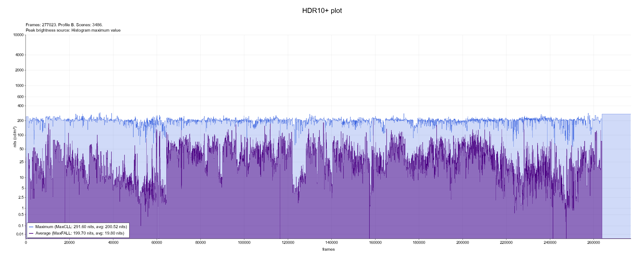Click the 100000 x-axis tick label
The width and height of the screenshot is (644, 258).
click(244, 243)
